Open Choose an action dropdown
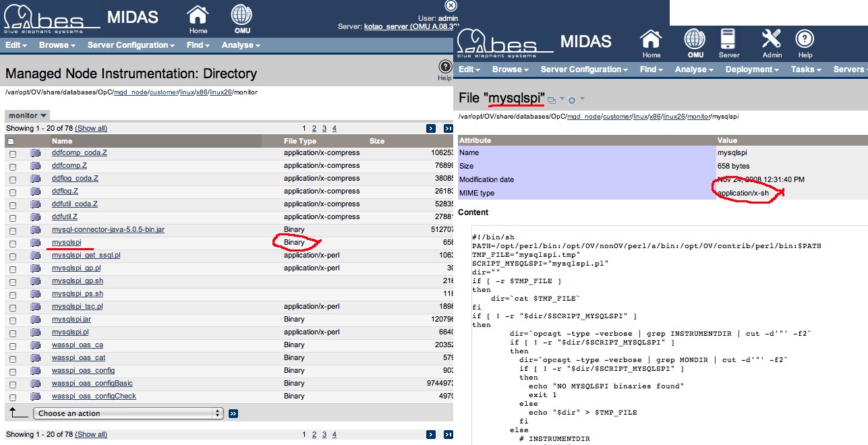The image size is (868, 445). [x=129, y=413]
